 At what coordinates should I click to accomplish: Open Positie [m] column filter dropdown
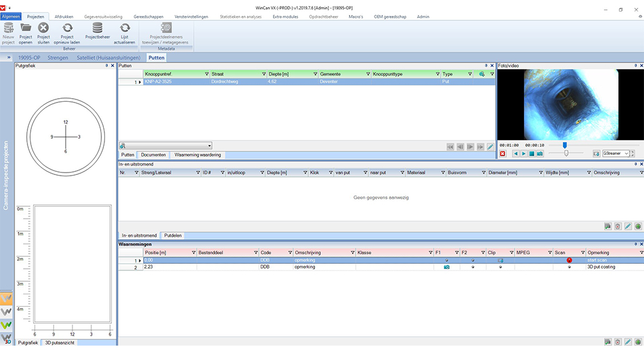click(x=193, y=252)
